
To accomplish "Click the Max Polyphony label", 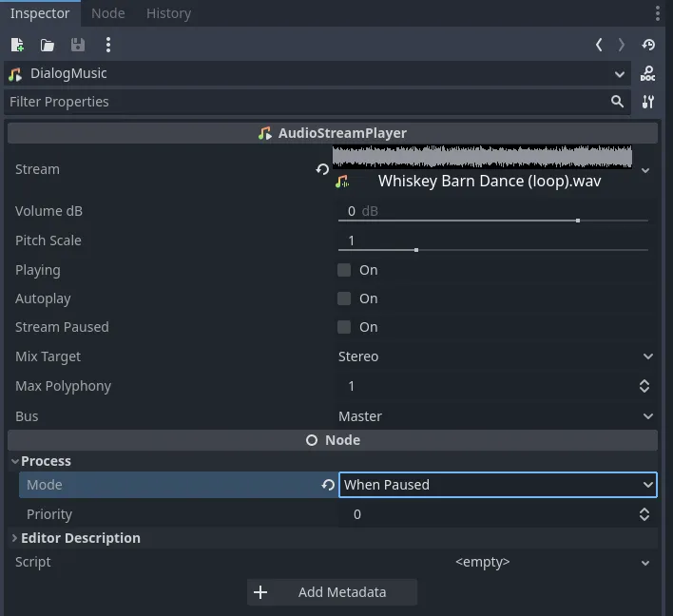I will click(x=63, y=386).
